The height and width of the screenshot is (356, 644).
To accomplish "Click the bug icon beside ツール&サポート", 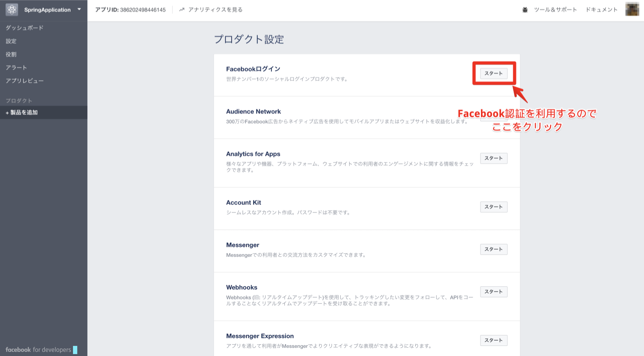I will point(525,10).
